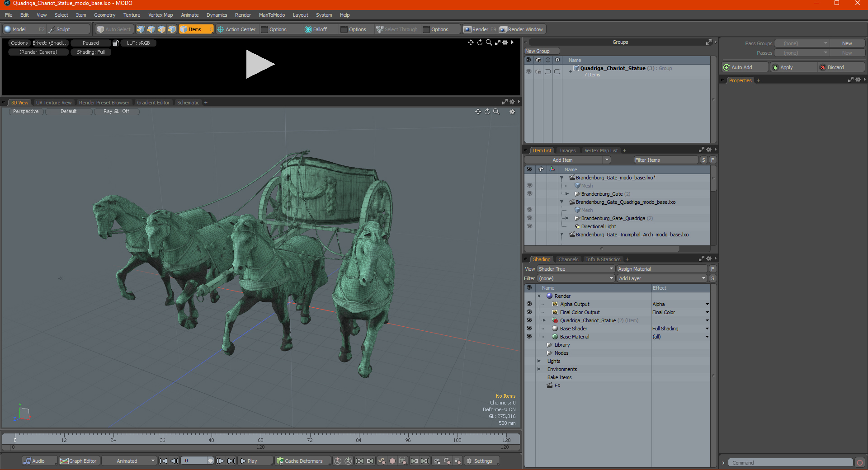Click the Auto Add button
This screenshot has height=470, width=868.
[x=745, y=67]
